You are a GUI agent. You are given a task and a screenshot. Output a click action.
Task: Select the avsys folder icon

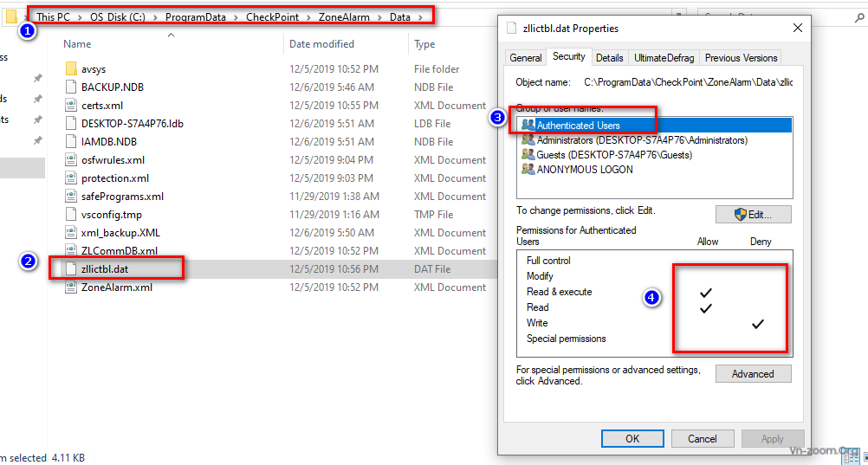coord(72,69)
